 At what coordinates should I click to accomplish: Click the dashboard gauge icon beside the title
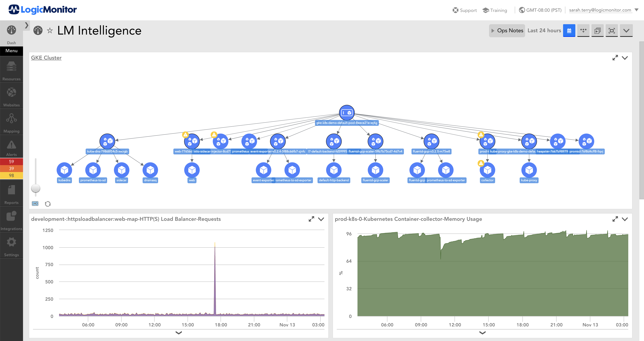tap(38, 31)
